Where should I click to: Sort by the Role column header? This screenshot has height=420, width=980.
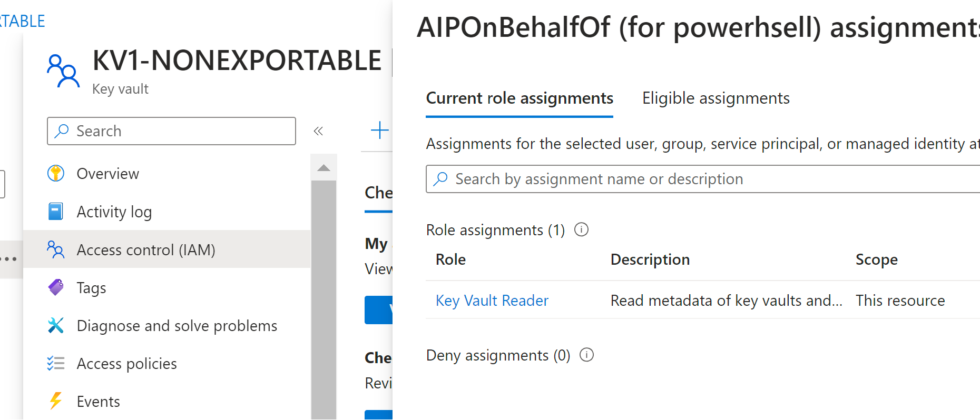450,259
